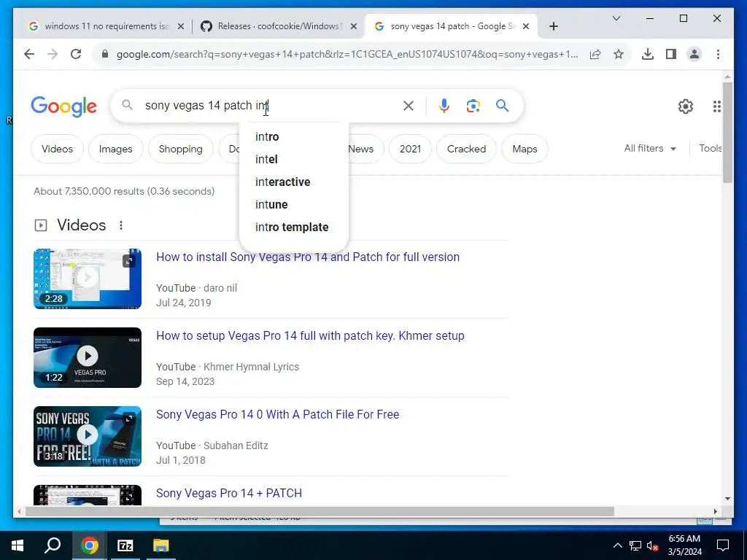Open the Videos section more options
The width and height of the screenshot is (747, 560).
(121, 225)
